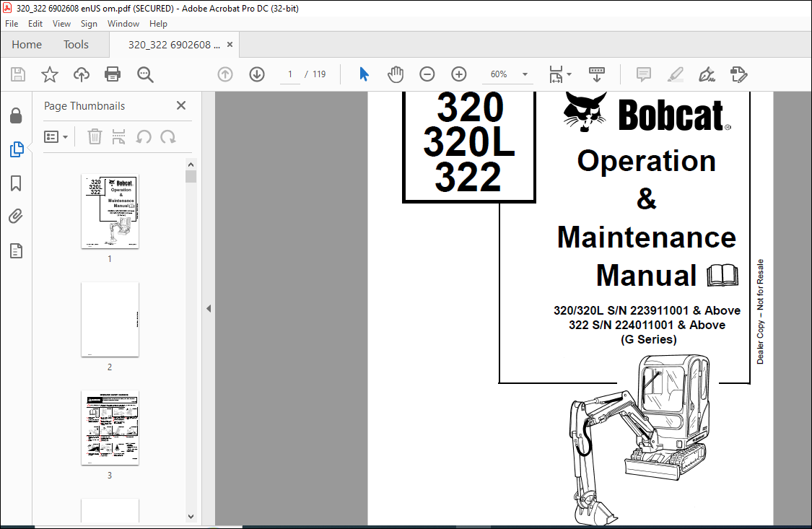Open the Window menu
The width and height of the screenshot is (812, 529).
123,24
